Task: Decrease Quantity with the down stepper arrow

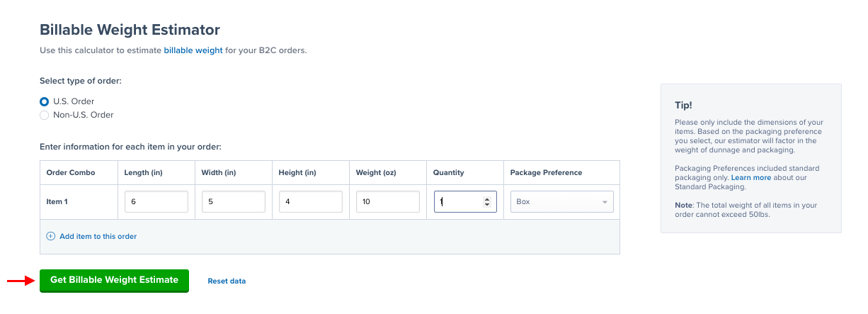Action: [486, 205]
